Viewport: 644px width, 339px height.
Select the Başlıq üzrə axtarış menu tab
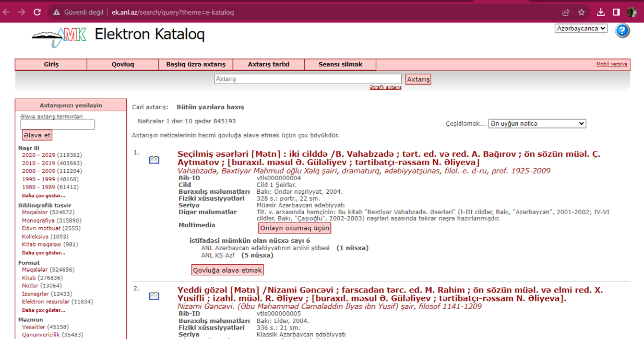[x=196, y=65]
